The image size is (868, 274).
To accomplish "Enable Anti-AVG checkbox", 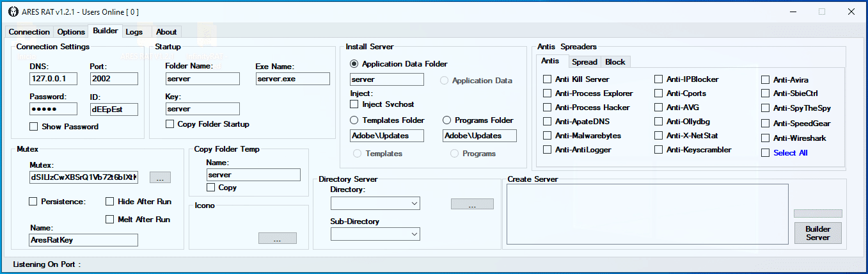I will [x=677, y=107].
